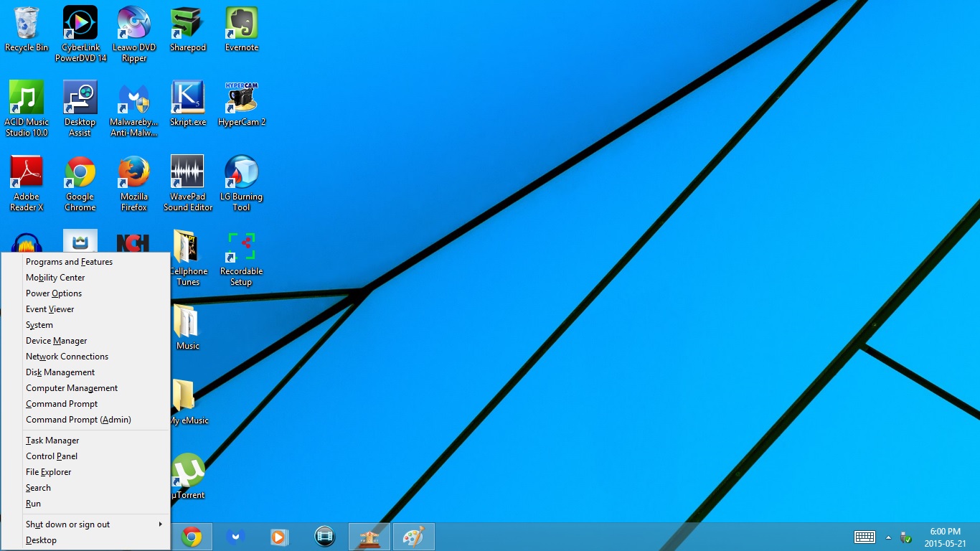The width and height of the screenshot is (980, 551).
Task: Click the orange media player taskbar icon
Action: click(280, 537)
